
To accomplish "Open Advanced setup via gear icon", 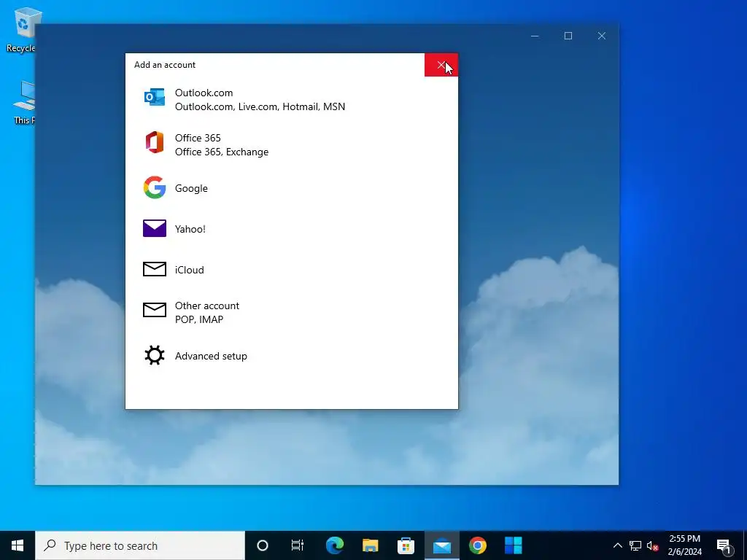I will tap(155, 355).
